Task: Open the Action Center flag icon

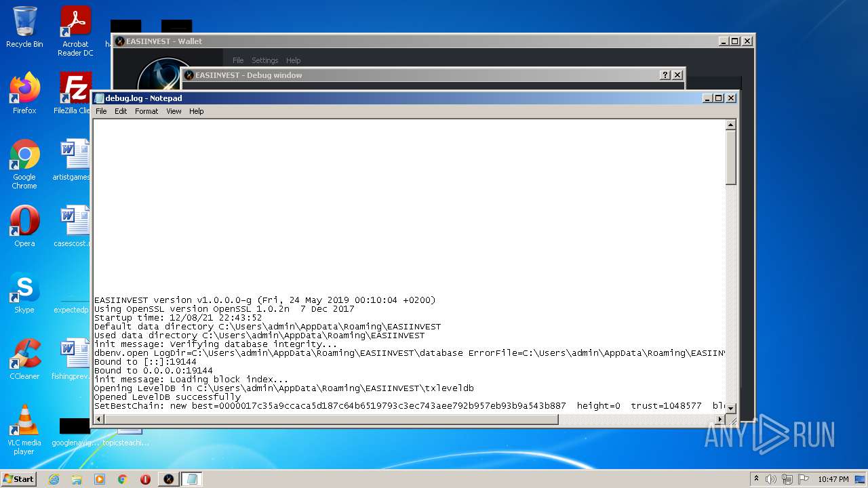Action: (804, 479)
